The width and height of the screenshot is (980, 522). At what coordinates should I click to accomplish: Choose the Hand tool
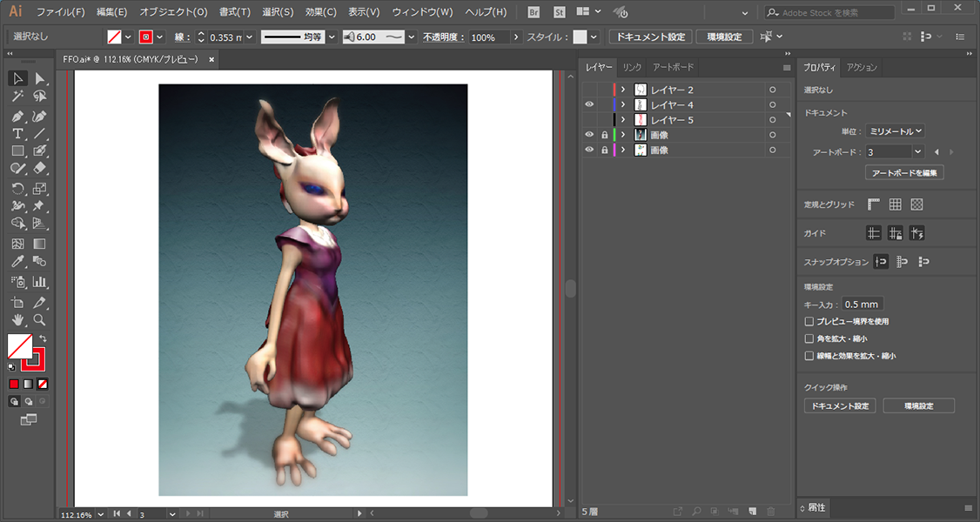(x=17, y=319)
